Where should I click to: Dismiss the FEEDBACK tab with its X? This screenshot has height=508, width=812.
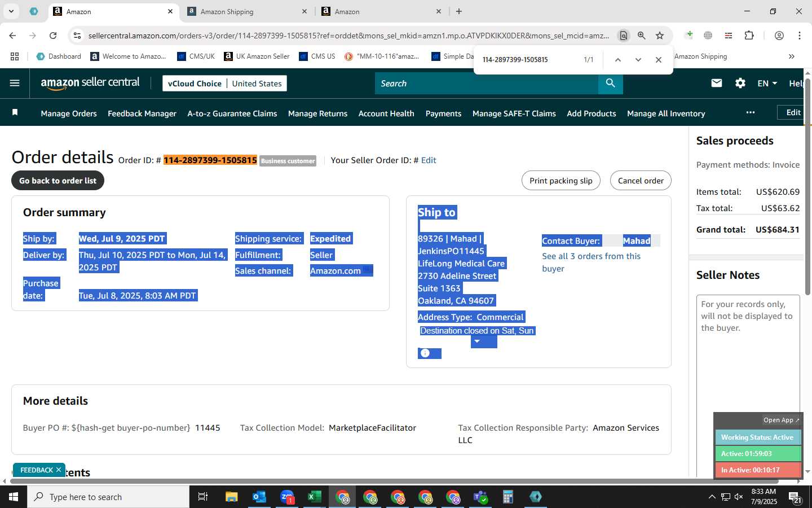click(59, 470)
